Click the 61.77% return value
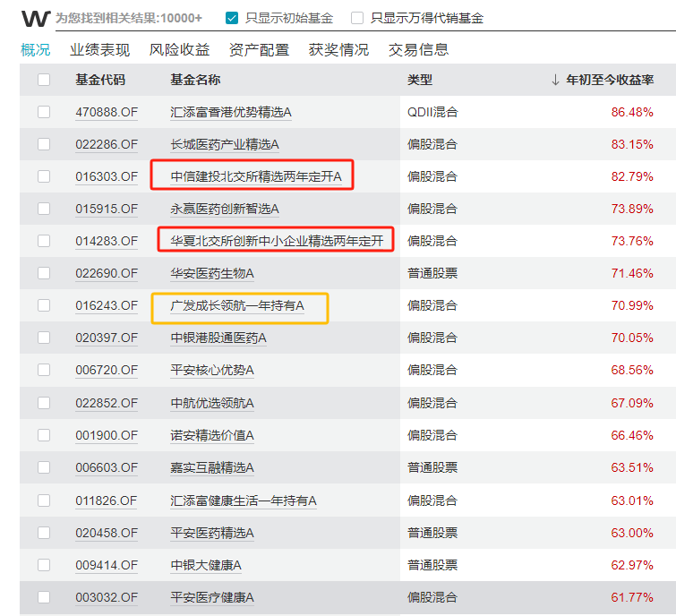Image resolution: width=676 pixels, height=616 pixels. (x=632, y=597)
